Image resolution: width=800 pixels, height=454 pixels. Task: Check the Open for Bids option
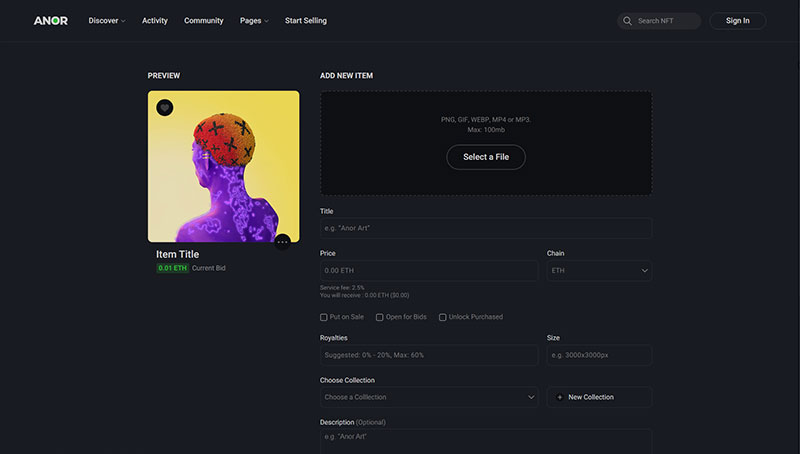click(x=380, y=317)
